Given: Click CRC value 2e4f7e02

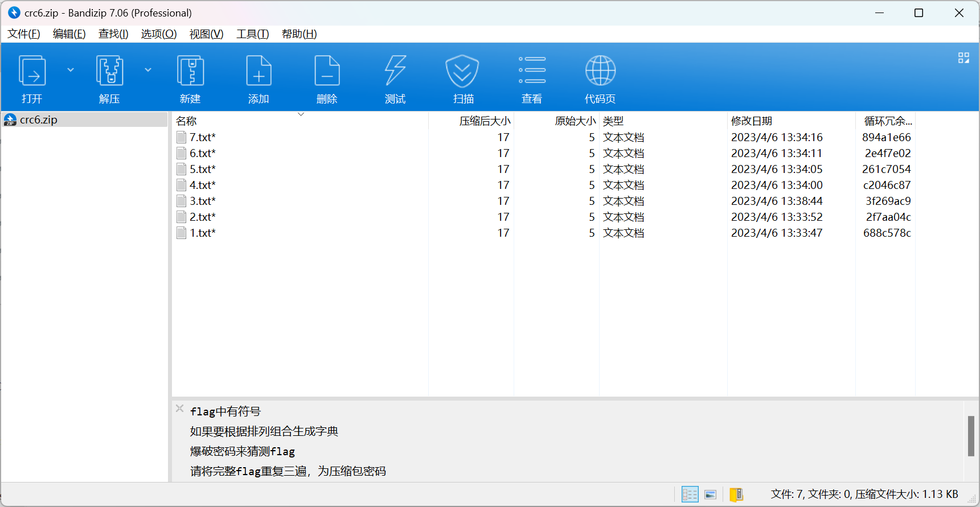Looking at the screenshot, I should (888, 153).
